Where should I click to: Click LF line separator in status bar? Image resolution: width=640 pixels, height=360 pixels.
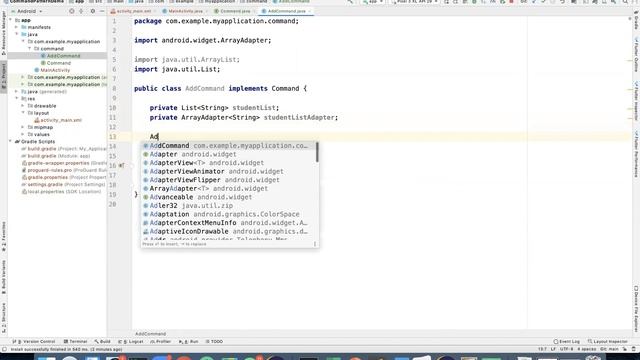(x=553, y=349)
